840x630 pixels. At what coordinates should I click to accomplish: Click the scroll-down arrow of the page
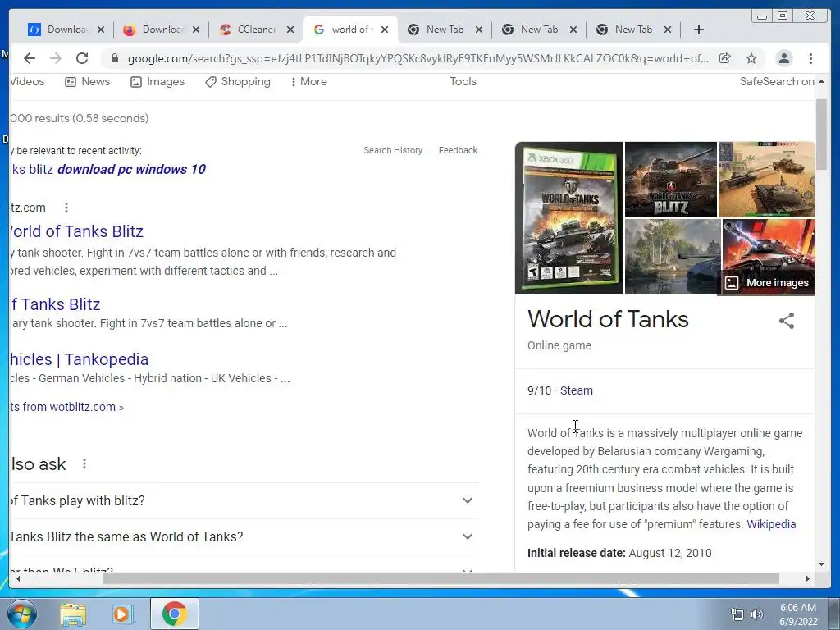coord(821,564)
